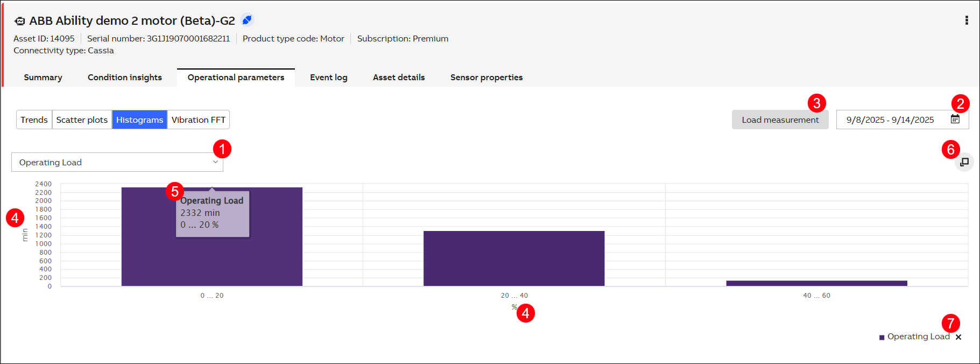The height and width of the screenshot is (364, 980).
Task: Click the expand chart pop-out icon
Action: point(964,162)
